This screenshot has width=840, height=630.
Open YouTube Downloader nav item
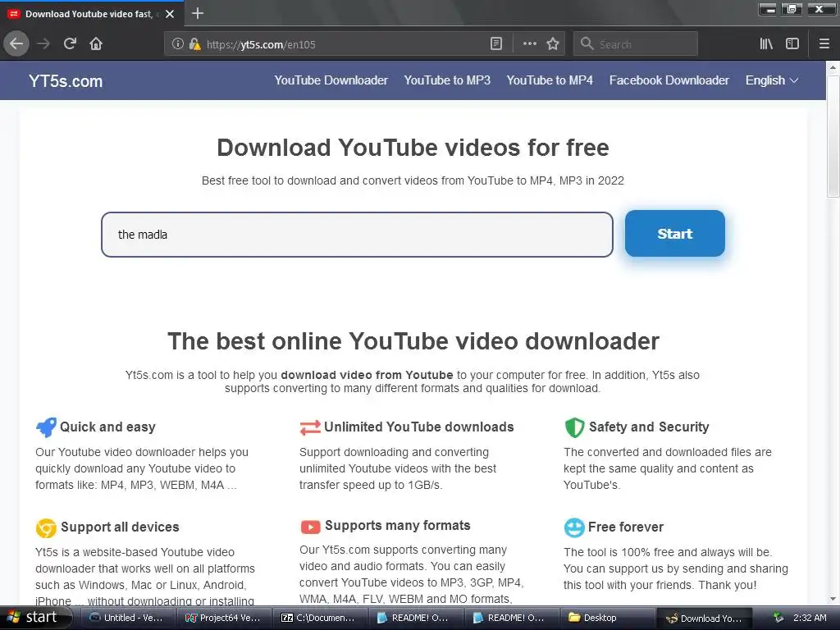pyautogui.click(x=331, y=80)
